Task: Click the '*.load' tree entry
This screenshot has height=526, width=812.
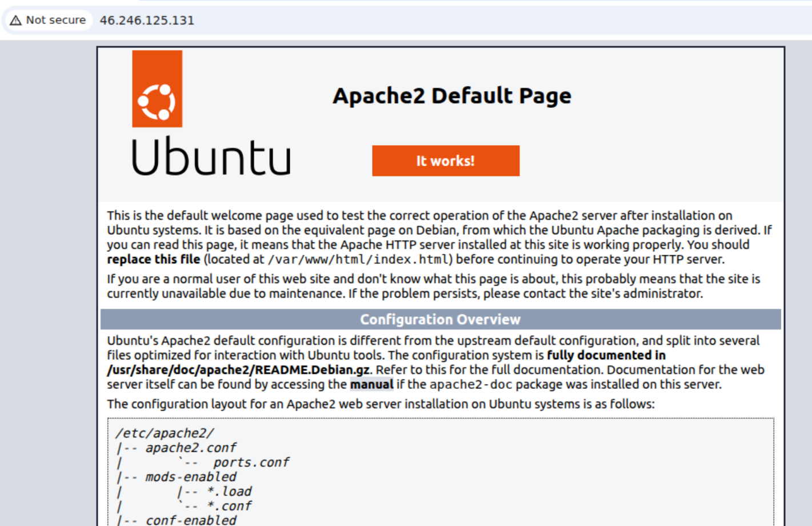Action: 229,491
